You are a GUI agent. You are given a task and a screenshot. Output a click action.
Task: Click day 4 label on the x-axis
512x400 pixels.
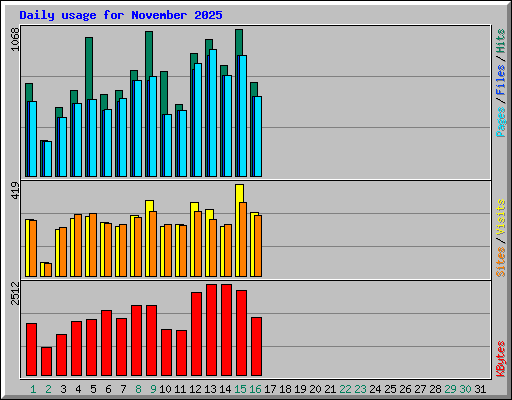[78, 389]
